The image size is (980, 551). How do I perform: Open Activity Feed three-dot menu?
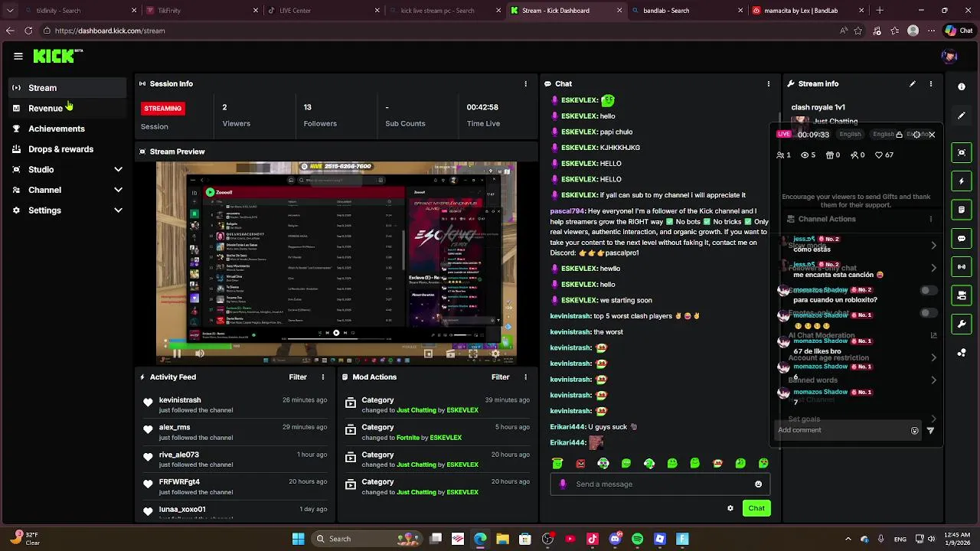click(x=323, y=377)
